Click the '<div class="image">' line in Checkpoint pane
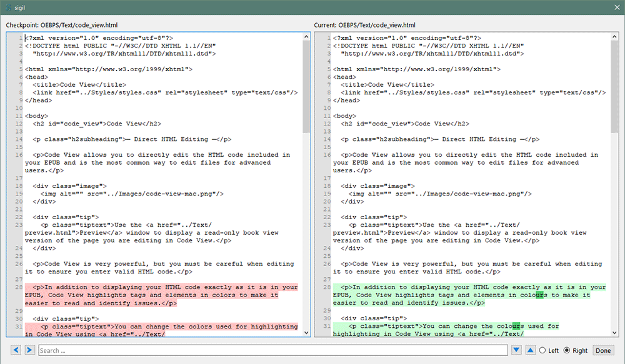625x364 pixels. (x=70, y=186)
